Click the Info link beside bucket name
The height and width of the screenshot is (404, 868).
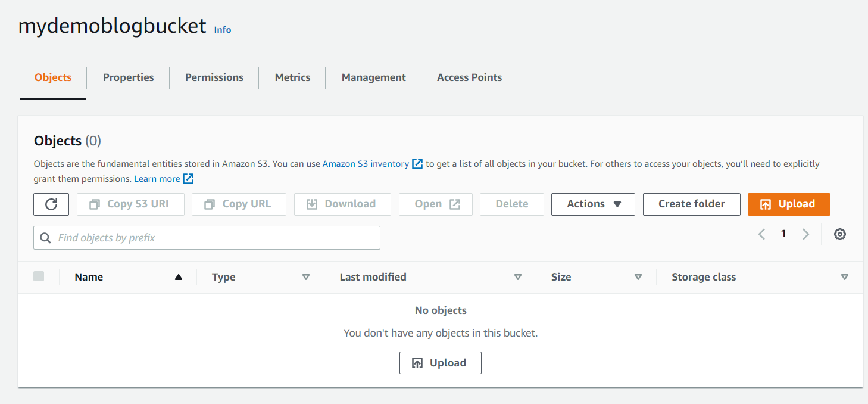[x=223, y=30]
